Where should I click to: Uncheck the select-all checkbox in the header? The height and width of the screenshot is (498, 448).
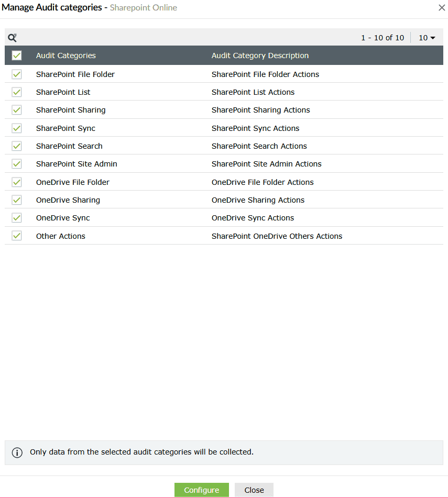click(x=16, y=55)
